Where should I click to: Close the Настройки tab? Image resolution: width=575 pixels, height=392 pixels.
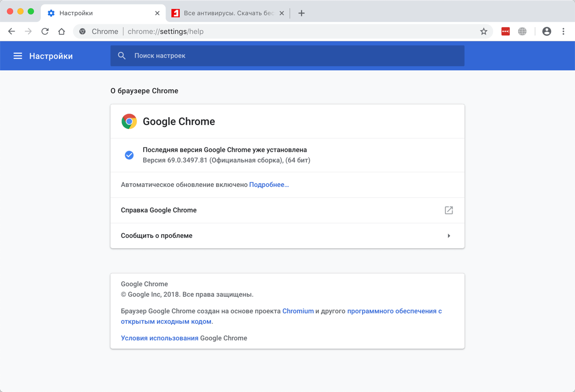[157, 13]
